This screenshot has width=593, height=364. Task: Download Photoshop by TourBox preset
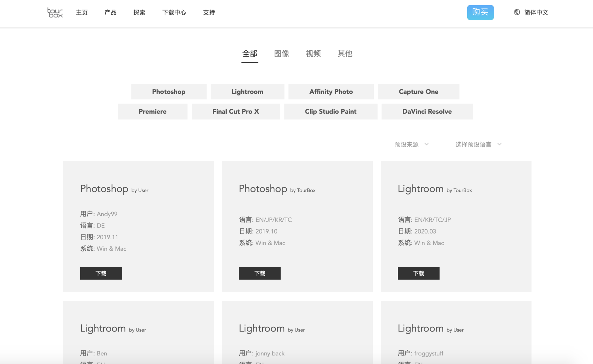coord(260,273)
